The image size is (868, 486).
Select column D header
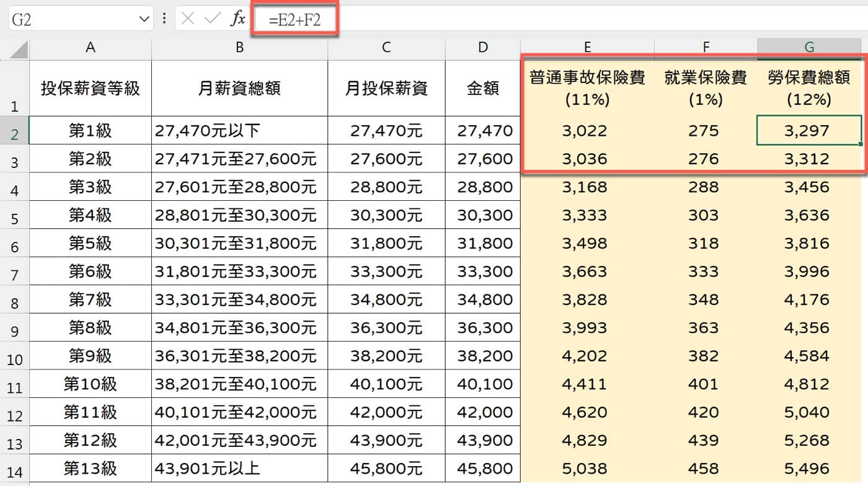[x=483, y=48]
